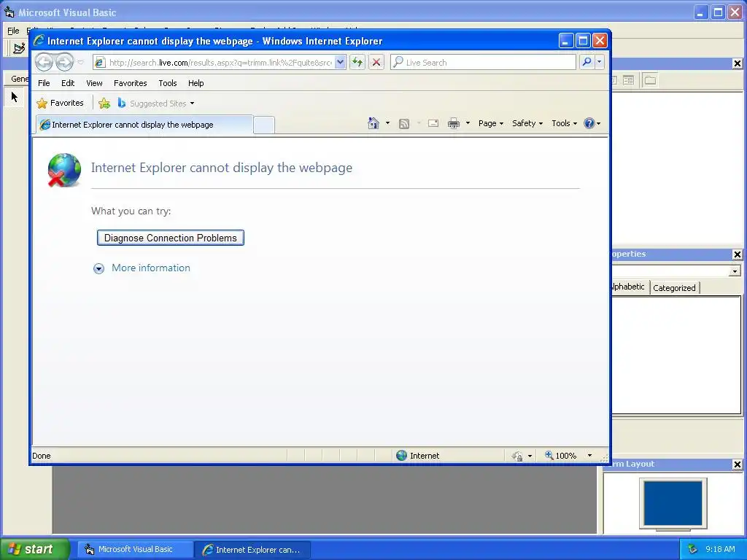Open Tools menu in the menu bar
The image size is (747, 560).
168,83
